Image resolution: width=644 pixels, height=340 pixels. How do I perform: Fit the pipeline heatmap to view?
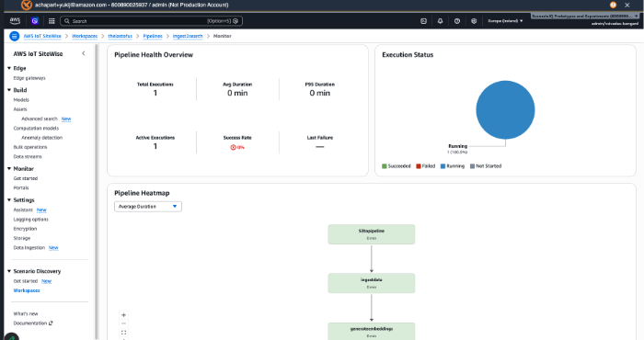(x=123, y=333)
